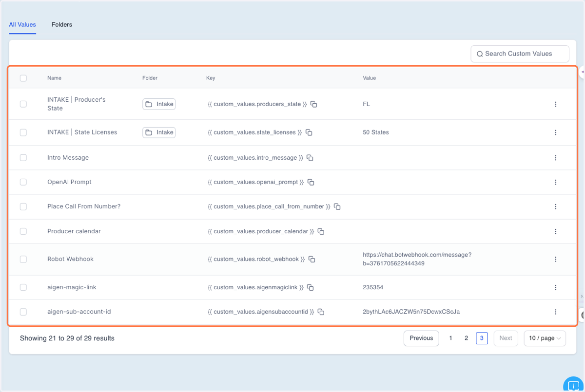
Task: Click the Folder column header
Action: coord(150,78)
